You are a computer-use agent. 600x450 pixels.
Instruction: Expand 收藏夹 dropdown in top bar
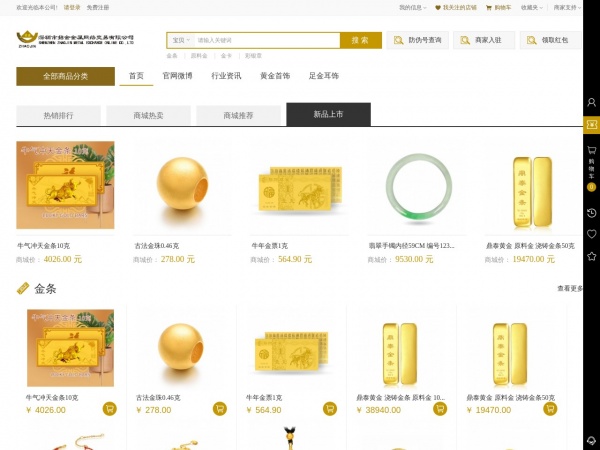tap(532, 7)
